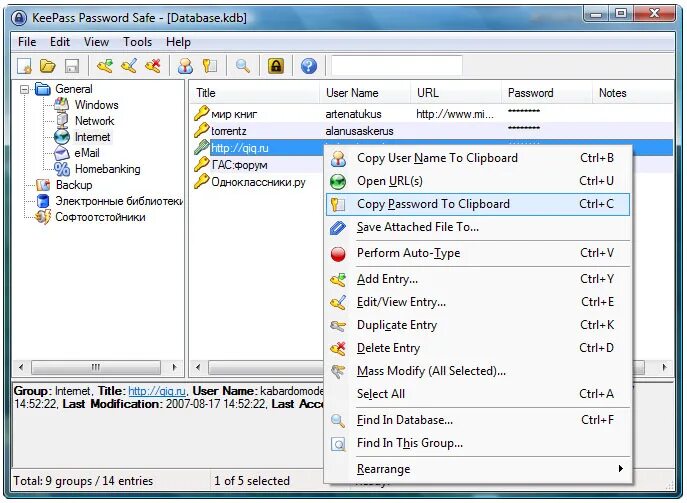Select the Одноклассники.ру entry

[258, 182]
